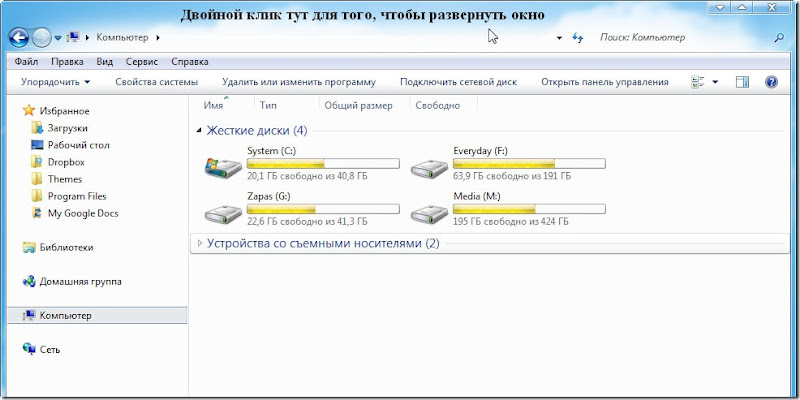Click text 20,1 ГБ свободно из 40,8 ГБ
The width and height of the screenshot is (800, 400).
pos(307,176)
